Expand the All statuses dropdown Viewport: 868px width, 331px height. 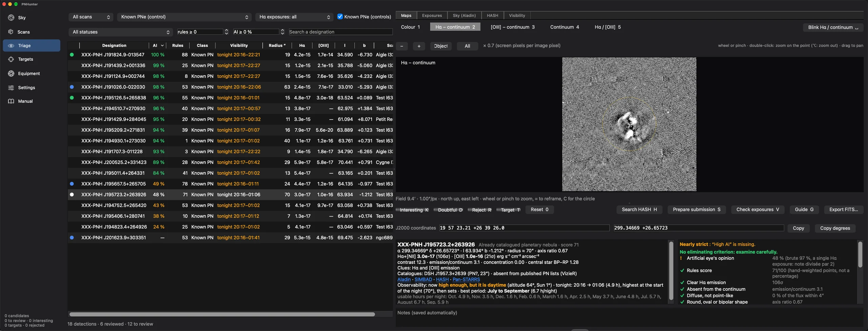coord(120,32)
